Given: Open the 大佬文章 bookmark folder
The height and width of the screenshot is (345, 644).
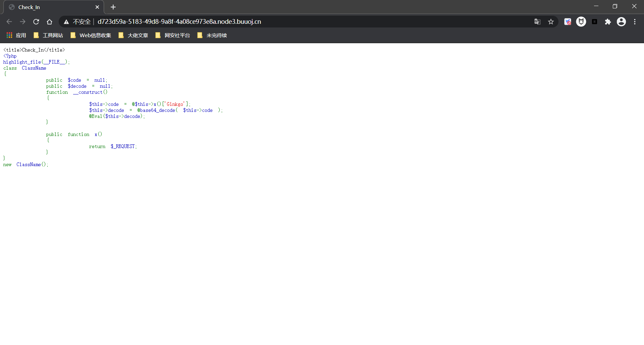Looking at the screenshot, I should [133, 35].
